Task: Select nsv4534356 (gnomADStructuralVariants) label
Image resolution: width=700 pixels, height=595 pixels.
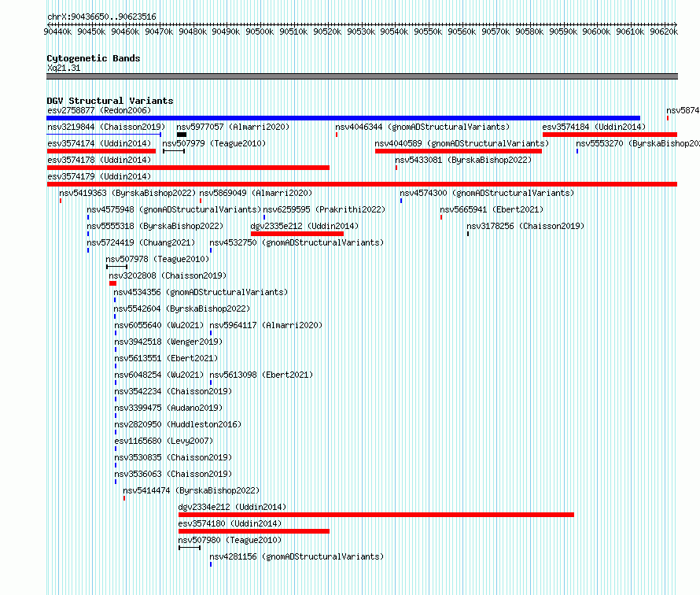Action: pos(201,292)
